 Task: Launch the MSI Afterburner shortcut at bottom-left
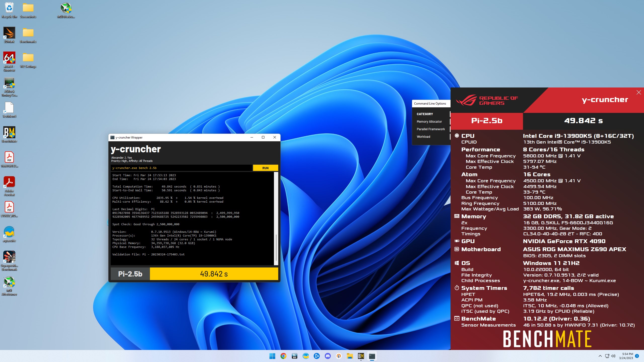pos(9,286)
